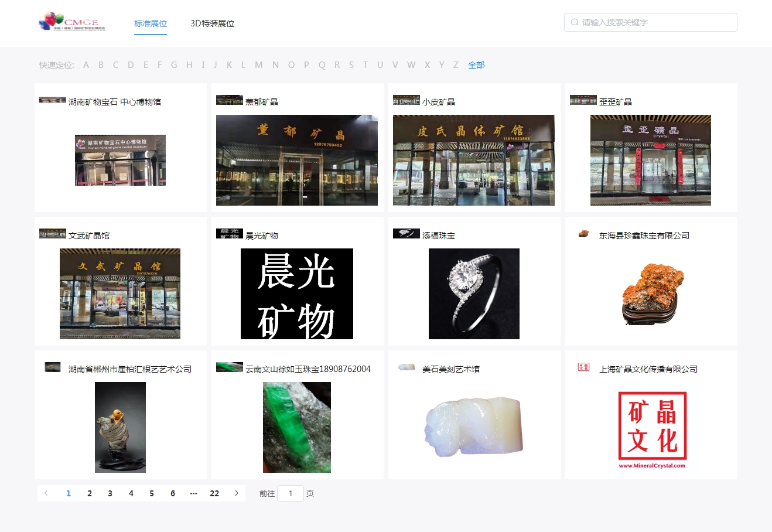Click inside the 前往 page number input
The height and width of the screenshot is (532, 772).
(291, 493)
